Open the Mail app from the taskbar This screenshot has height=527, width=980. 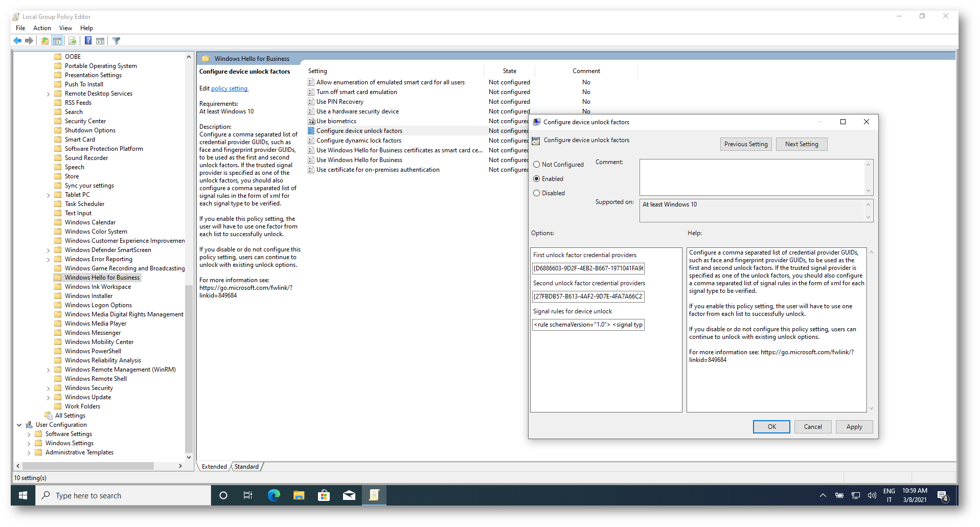pos(349,495)
